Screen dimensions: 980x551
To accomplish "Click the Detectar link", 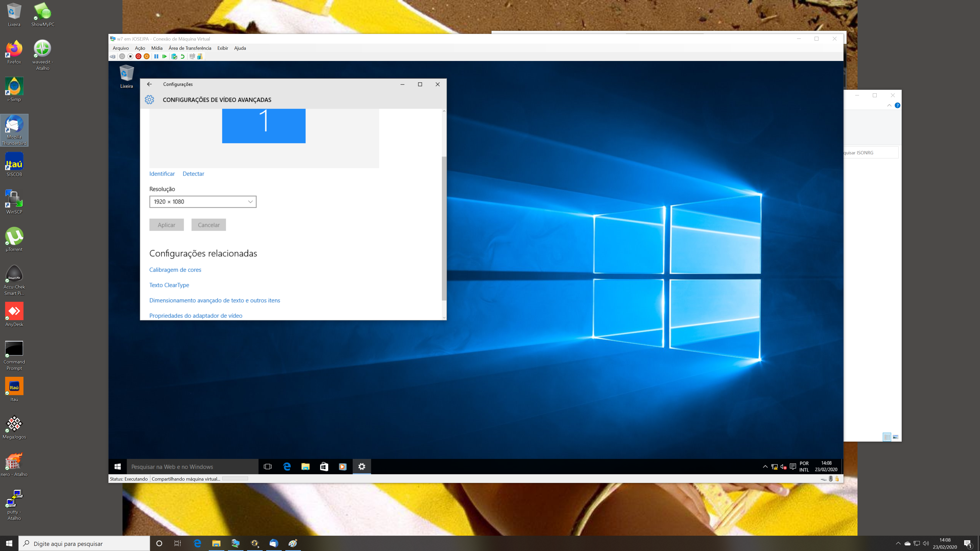I will (x=193, y=174).
